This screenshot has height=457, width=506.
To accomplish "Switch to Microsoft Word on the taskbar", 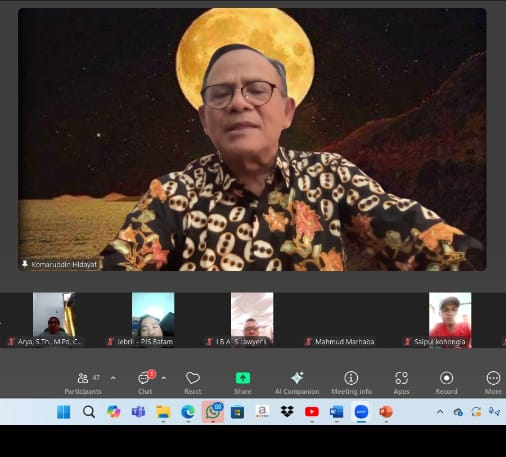I will click(x=337, y=412).
